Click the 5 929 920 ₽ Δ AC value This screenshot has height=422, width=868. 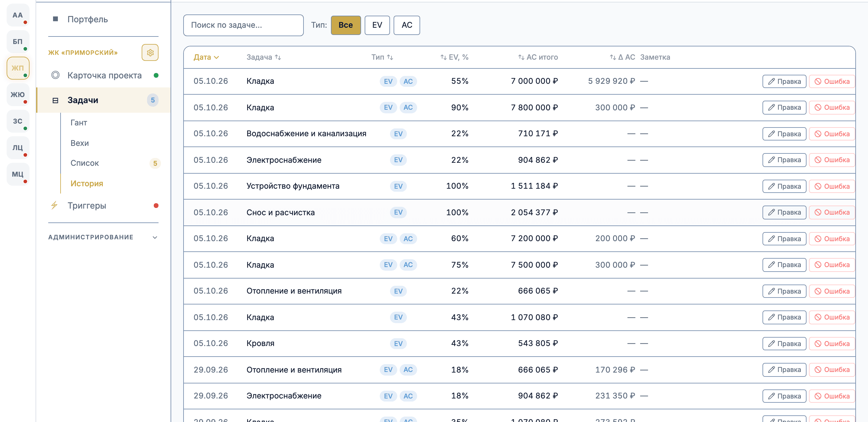click(612, 81)
